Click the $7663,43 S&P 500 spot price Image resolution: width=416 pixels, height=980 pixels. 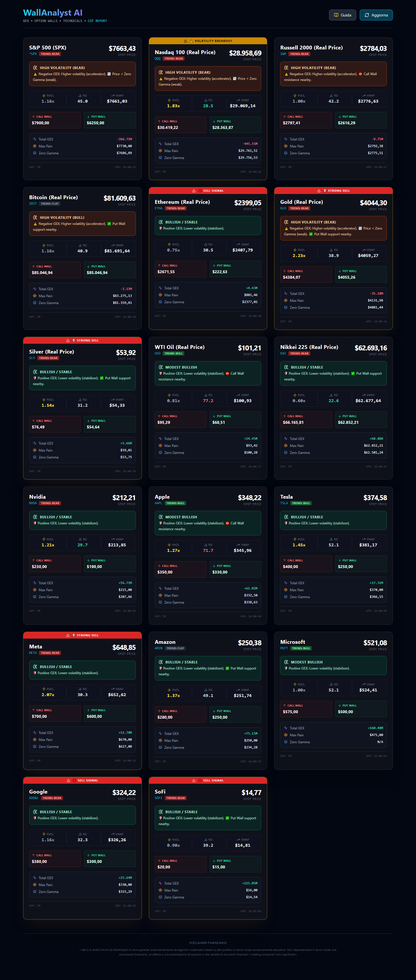(122, 48)
